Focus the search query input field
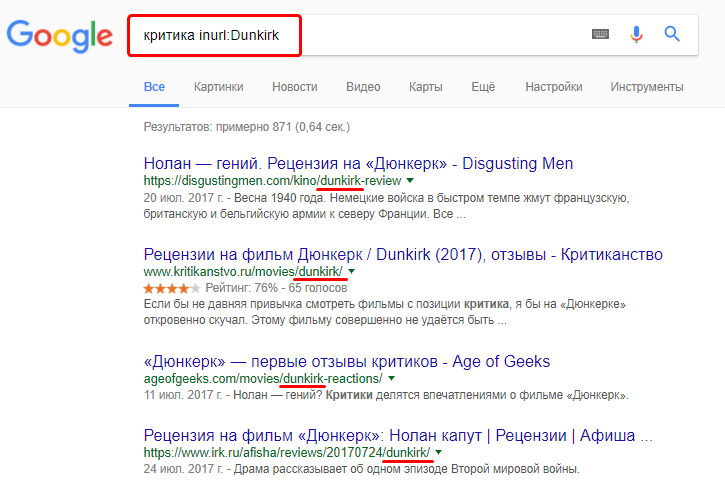The width and height of the screenshot is (725, 496). [x=412, y=35]
